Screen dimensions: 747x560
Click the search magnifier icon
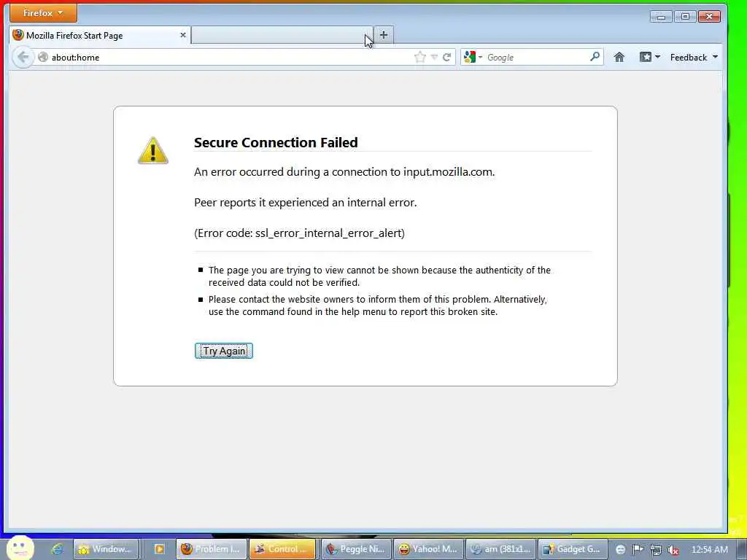(595, 57)
